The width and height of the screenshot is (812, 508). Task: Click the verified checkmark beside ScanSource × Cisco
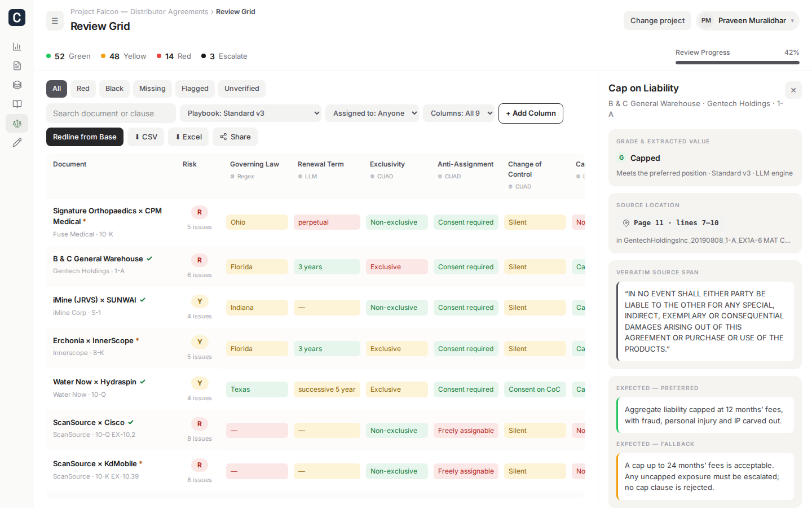pyautogui.click(x=131, y=422)
